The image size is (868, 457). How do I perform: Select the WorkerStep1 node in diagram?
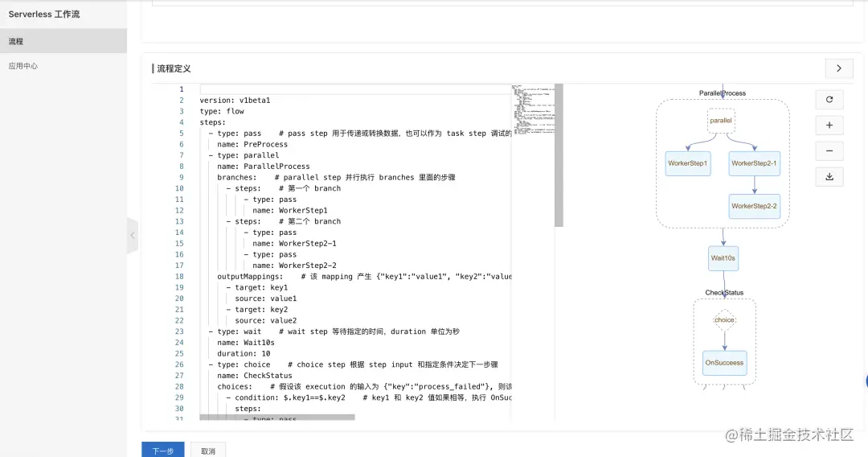[687, 163]
